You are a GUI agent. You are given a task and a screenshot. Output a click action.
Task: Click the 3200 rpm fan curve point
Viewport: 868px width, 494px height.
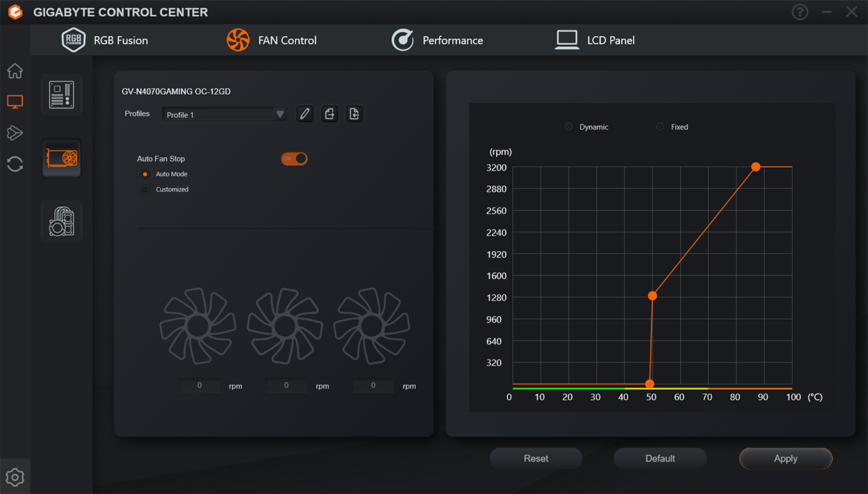(x=756, y=166)
